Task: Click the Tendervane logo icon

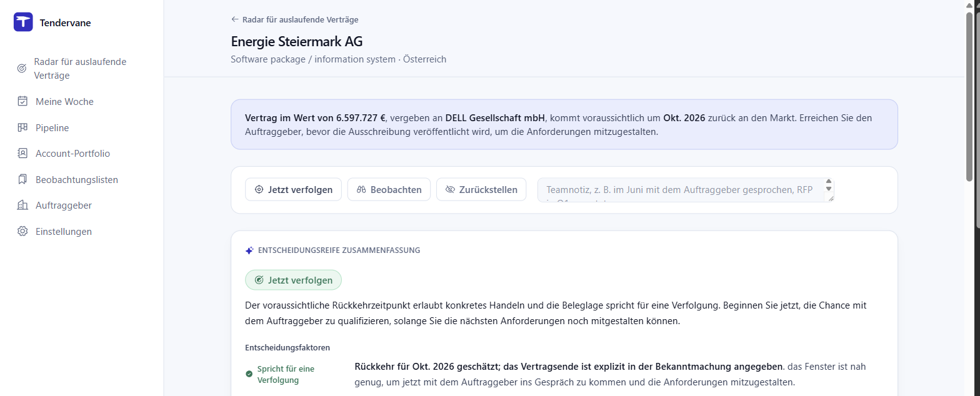Action: (x=23, y=22)
